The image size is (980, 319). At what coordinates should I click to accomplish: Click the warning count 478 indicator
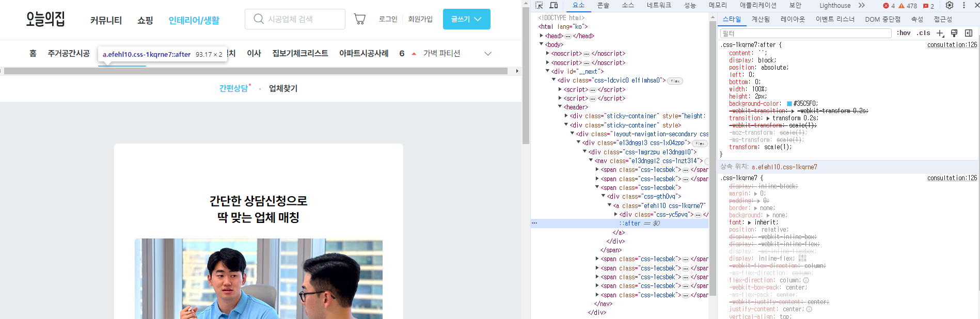click(908, 6)
